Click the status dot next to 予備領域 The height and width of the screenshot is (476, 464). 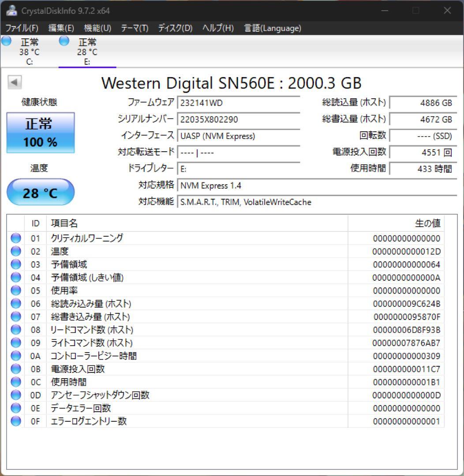[x=15, y=264]
